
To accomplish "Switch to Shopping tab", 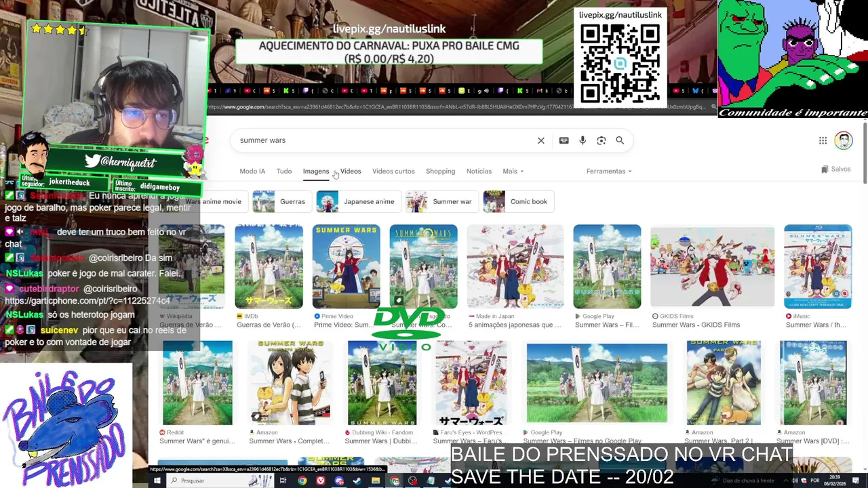I will point(440,171).
